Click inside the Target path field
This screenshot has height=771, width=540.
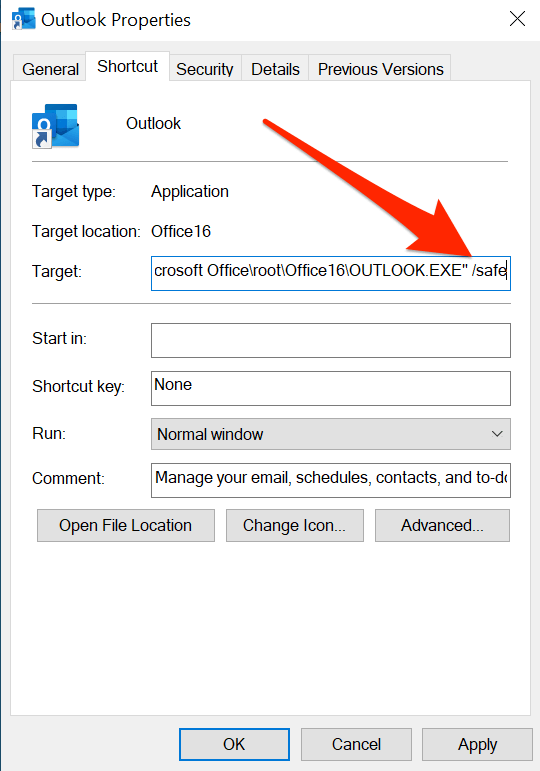(x=330, y=273)
